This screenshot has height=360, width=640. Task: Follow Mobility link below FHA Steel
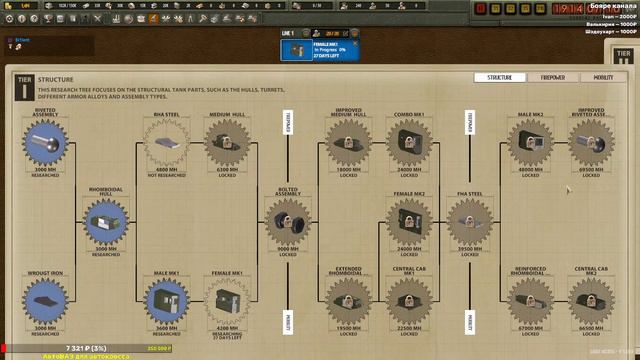(x=470, y=322)
